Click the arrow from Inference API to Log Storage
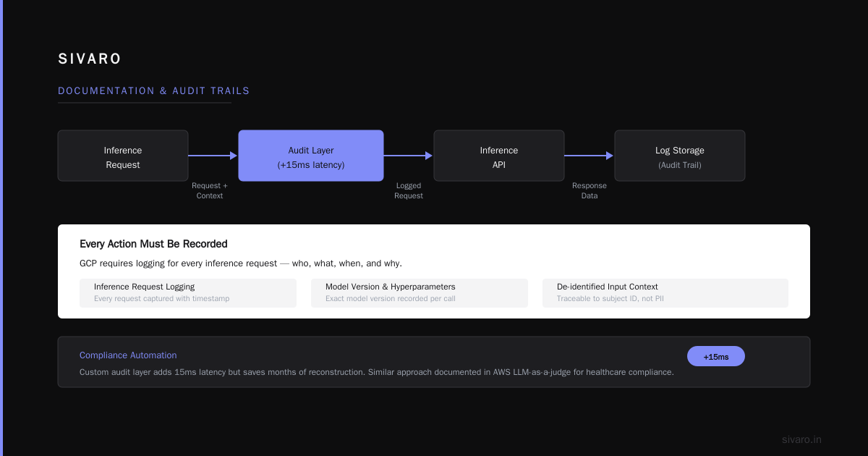The width and height of the screenshot is (868, 456). point(589,156)
